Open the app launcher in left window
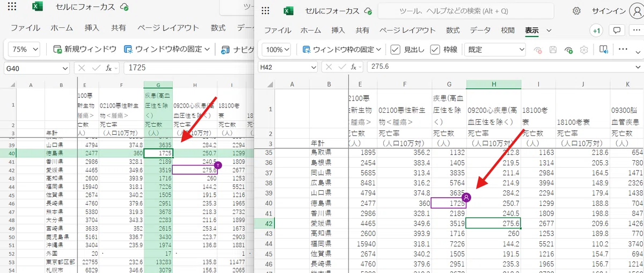The width and height of the screenshot is (644, 273). click(x=13, y=7)
